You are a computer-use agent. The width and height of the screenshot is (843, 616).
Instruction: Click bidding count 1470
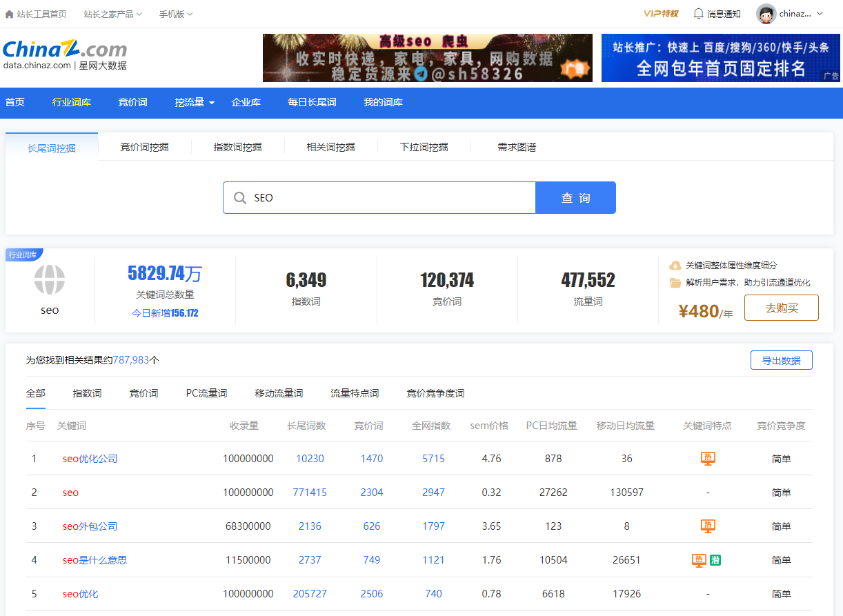[x=372, y=459]
